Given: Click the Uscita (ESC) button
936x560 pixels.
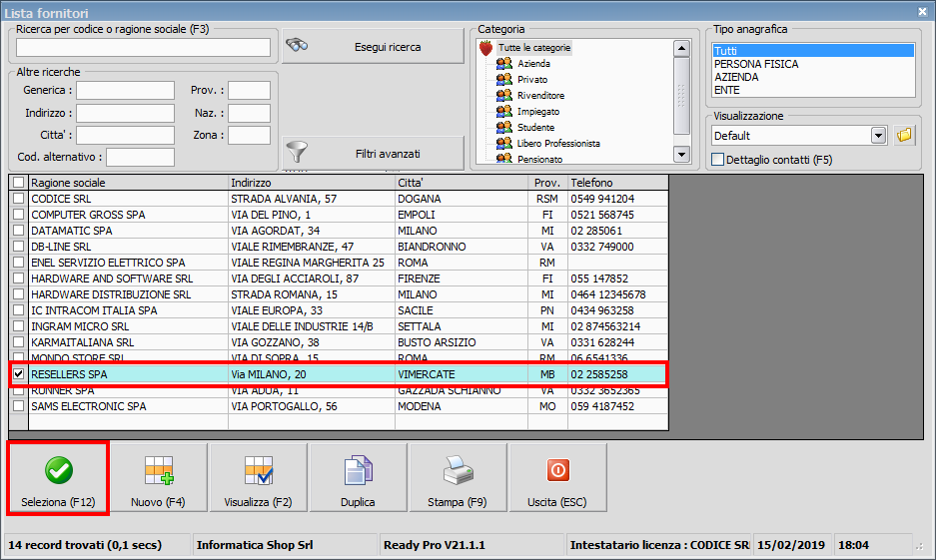Looking at the screenshot, I should 557,478.
